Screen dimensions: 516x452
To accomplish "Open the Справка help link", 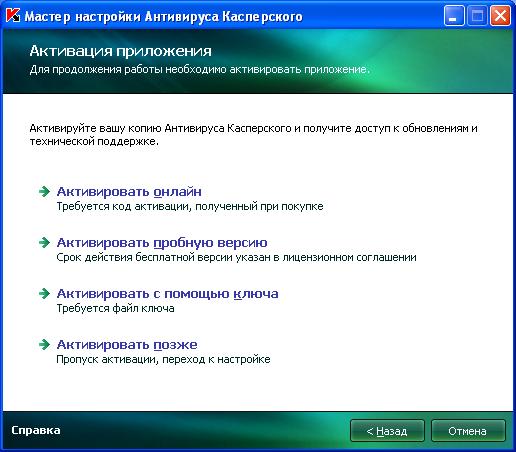I will pyautogui.click(x=36, y=430).
